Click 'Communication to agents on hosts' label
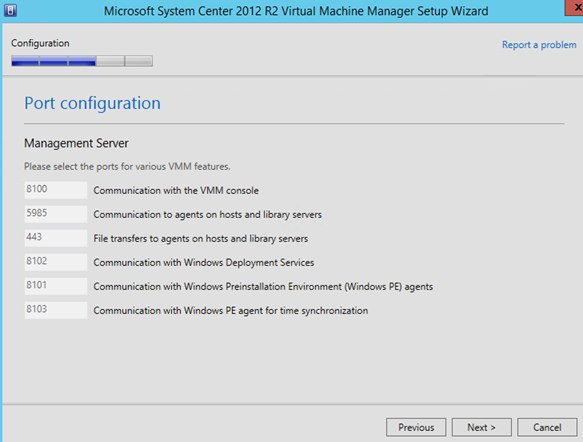This screenshot has height=442, width=583. coord(207,214)
